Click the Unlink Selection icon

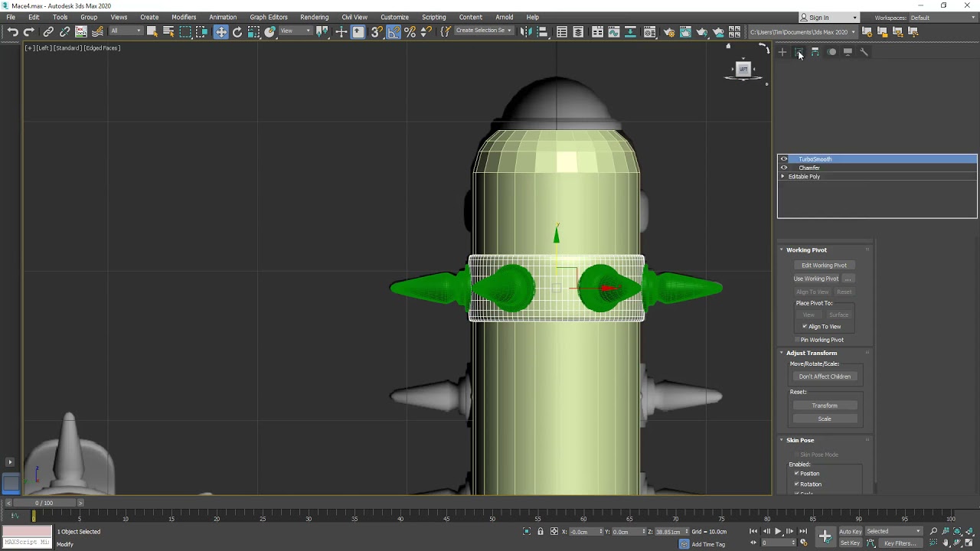point(64,31)
